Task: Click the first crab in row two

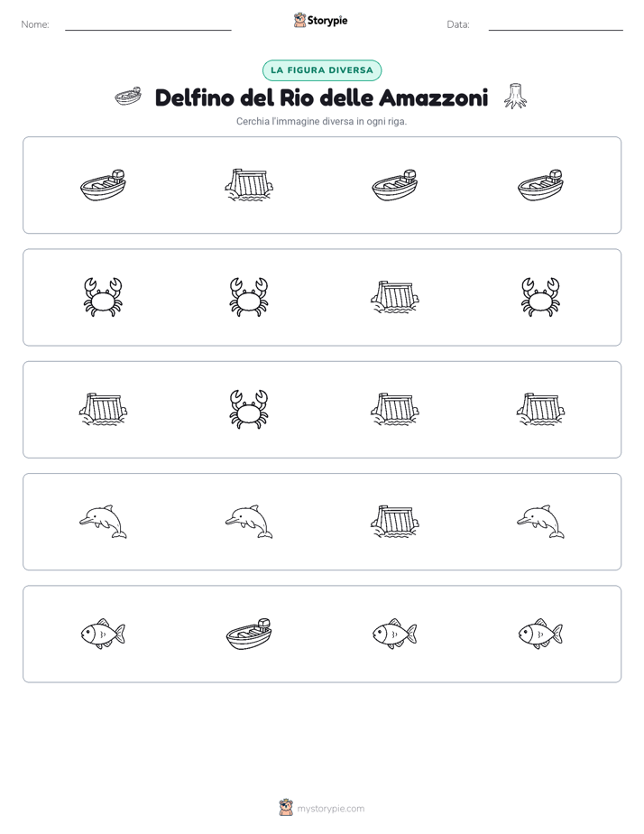Action: (x=103, y=297)
